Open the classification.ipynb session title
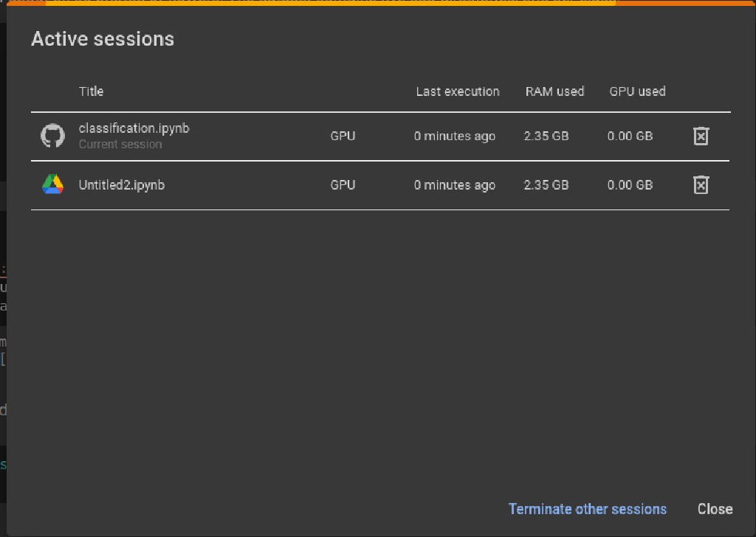Viewport: 756px width, 537px height. click(134, 128)
